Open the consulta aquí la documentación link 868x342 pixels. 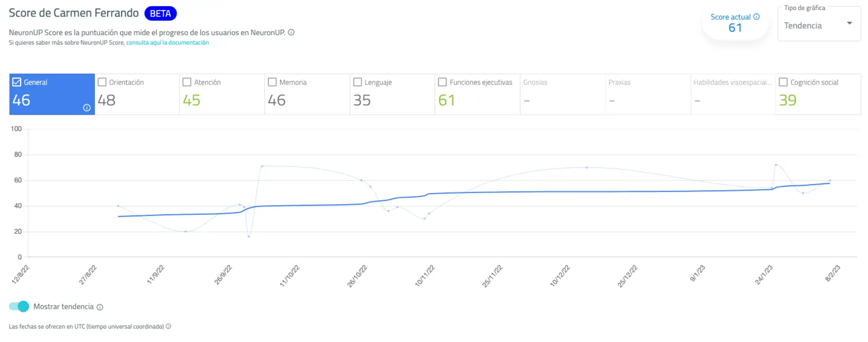[x=167, y=42]
